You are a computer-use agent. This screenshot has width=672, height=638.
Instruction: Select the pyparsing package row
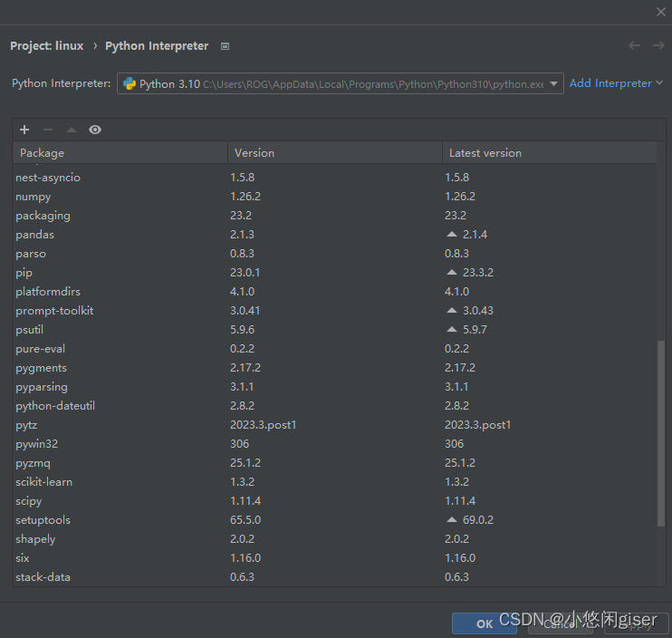pyautogui.click(x=334, y=387)
